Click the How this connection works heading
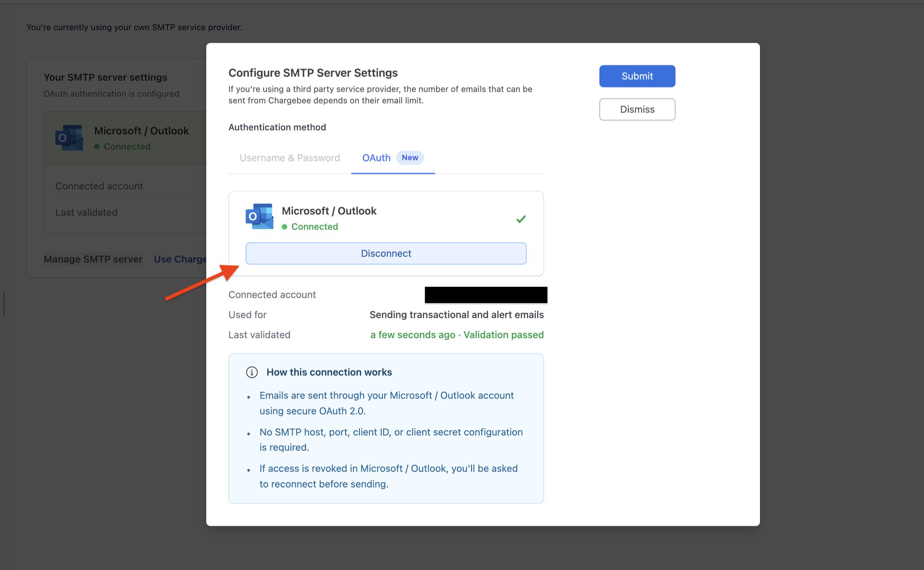The height and width of the screenshot is (570, 924). [329, 372]
